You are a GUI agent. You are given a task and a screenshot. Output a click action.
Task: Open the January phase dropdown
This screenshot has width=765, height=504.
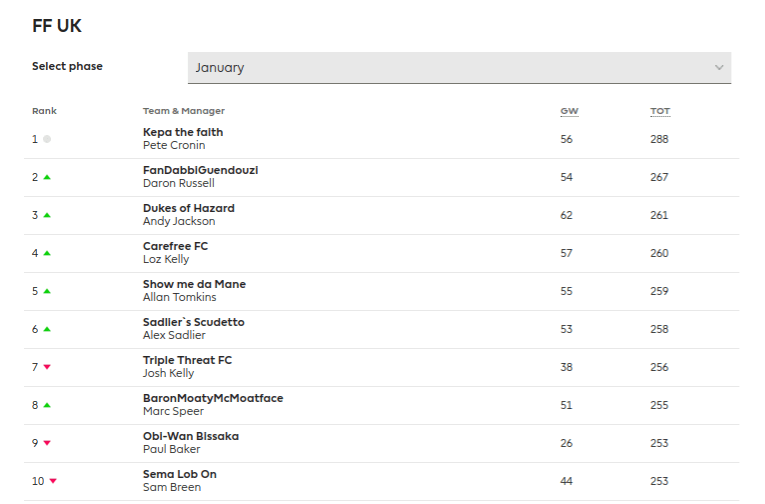pyautogui.click(x=458, y=68)
